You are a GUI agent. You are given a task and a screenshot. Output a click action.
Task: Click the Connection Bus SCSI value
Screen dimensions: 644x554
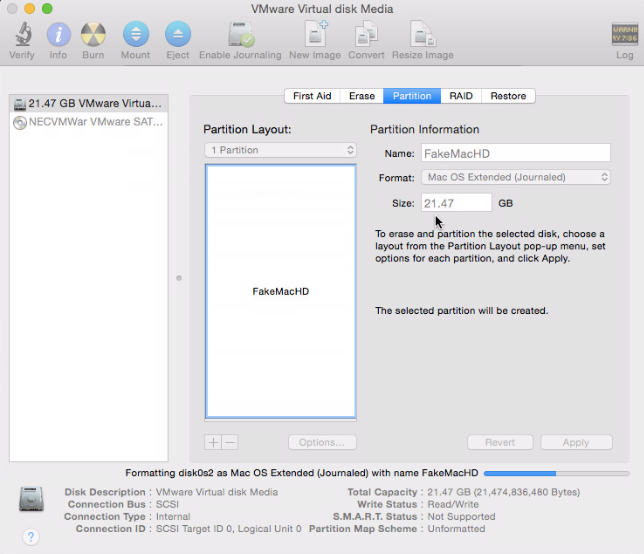(167, 504)
